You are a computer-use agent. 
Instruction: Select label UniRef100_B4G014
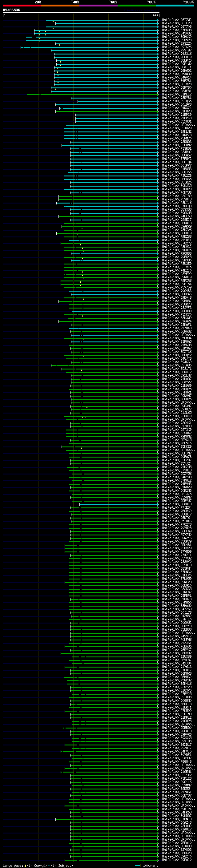click(177, 78)
